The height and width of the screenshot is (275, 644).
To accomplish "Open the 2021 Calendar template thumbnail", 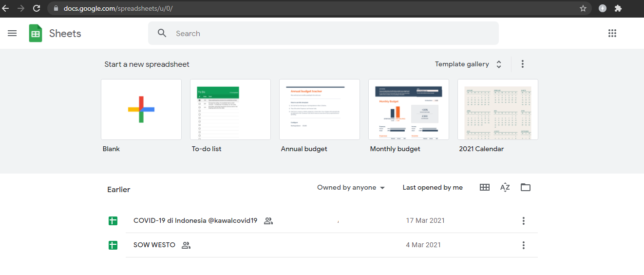I will coord(498,109).
